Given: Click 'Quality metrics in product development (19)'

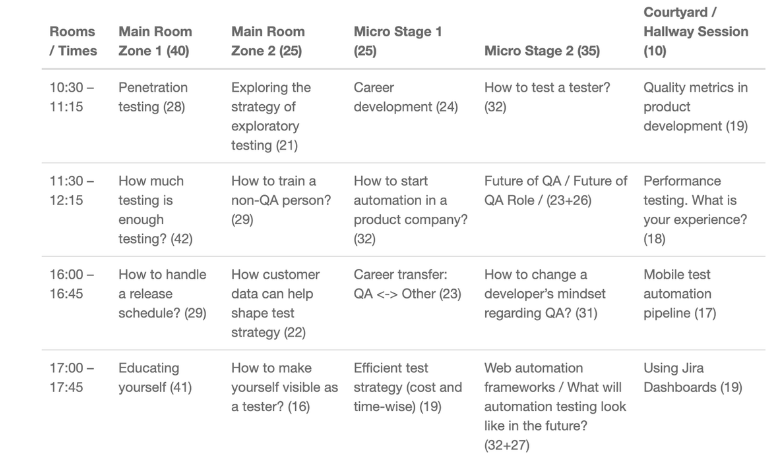Looking at the screenshot, I should tap(696, 107).
